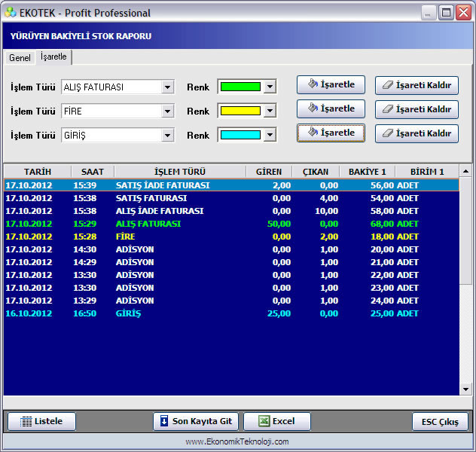
Task: Click eraser icon on ALIŞ FATURASI İşareti Kaldır button
Action: pyautogui.click(x=388, y=85)
